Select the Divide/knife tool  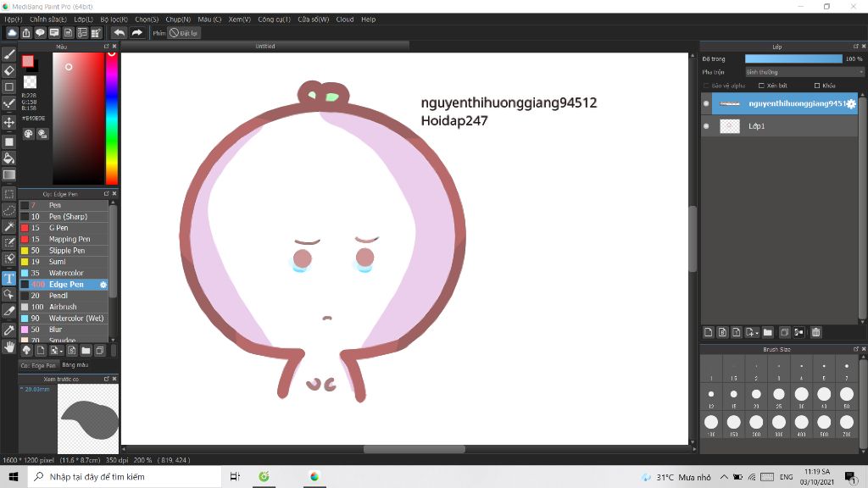(8, 311)
